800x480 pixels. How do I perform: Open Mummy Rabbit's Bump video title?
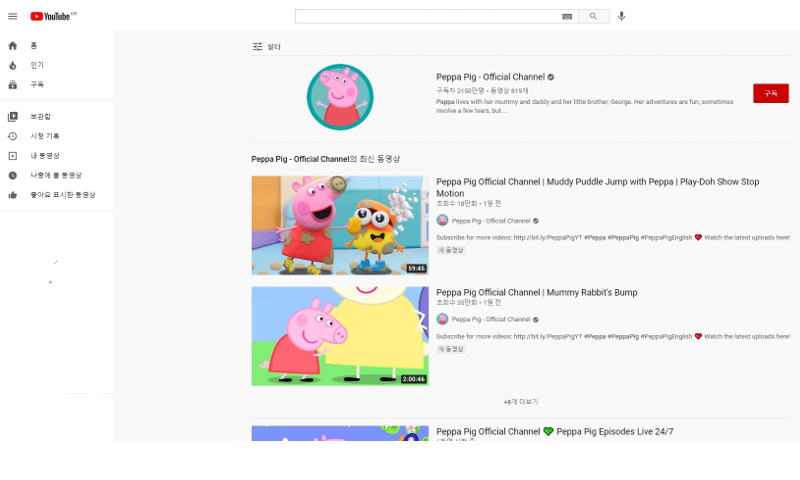[537, 292]
